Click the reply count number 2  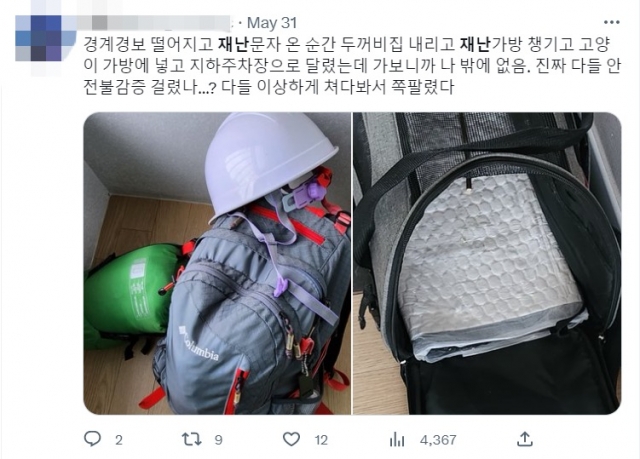click(118, 440)
